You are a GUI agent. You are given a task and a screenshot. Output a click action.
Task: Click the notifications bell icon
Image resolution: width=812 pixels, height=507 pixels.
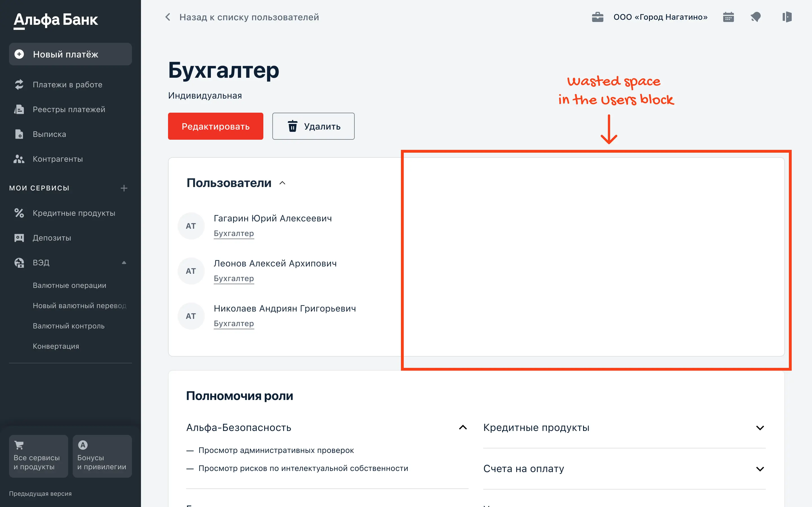click(x=756, y=17)
